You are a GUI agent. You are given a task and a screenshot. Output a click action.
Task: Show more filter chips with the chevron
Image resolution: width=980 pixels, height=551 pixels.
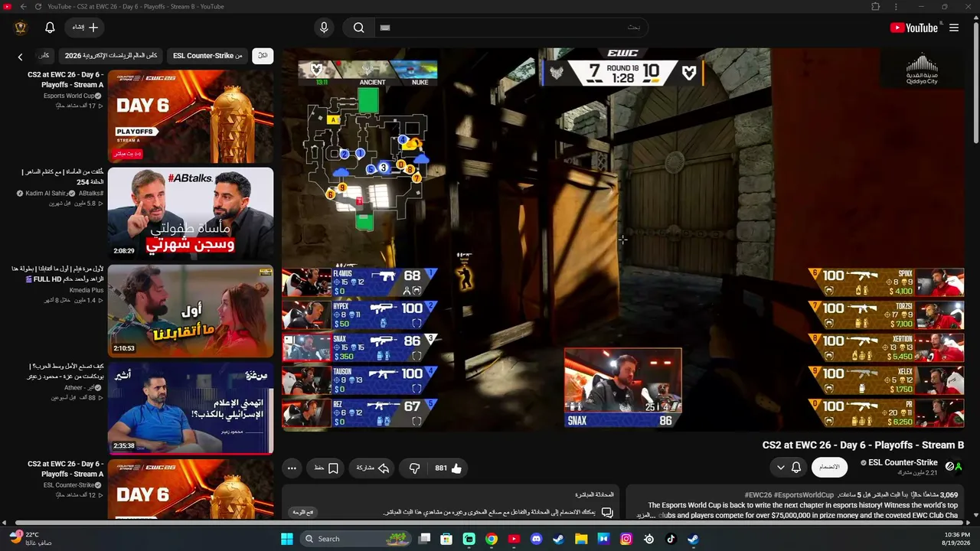pyautogui.click(x=21, y=56)
